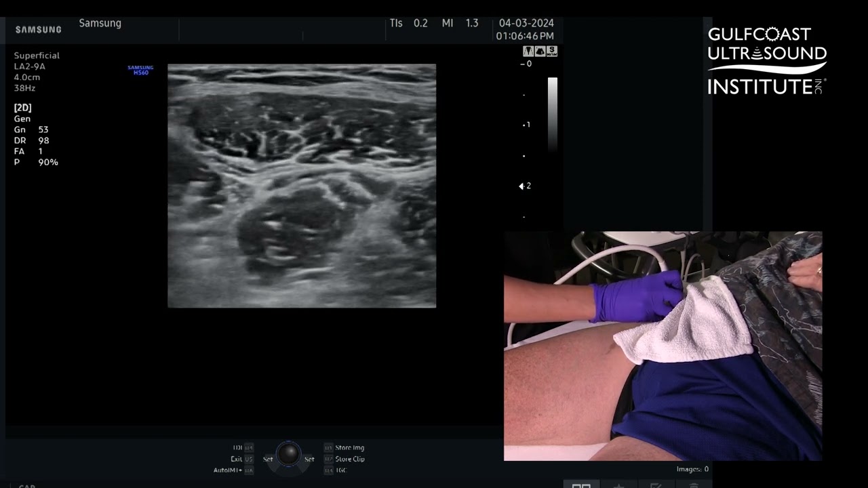Click the date 04-03-2024

(x=526, y=23)
